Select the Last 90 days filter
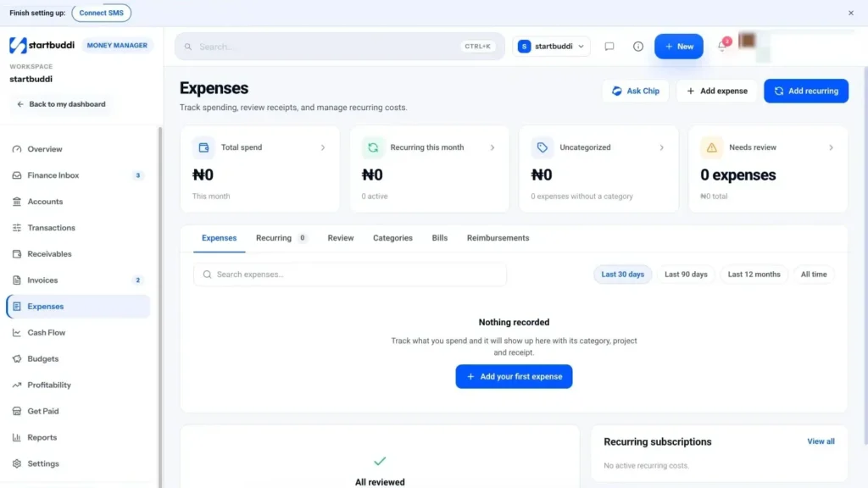 point(686,274)
